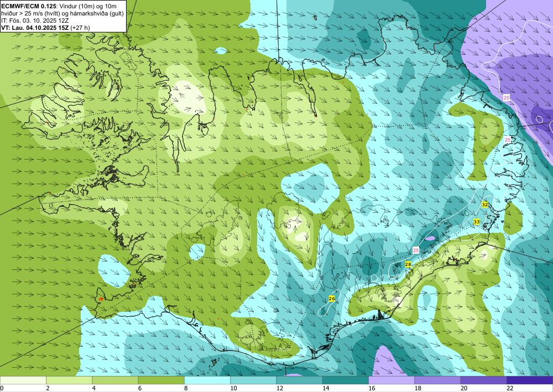Image resolution: width=553 pixels, height=392 pixels.
Task: Click the legend scale value "6"
Action: [x=140, y=388]
